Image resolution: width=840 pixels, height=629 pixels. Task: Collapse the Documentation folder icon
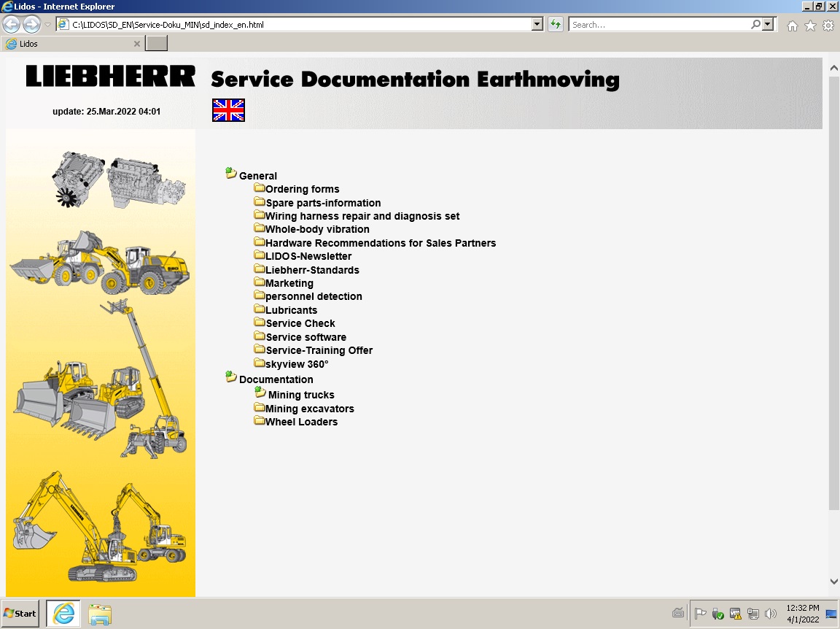(231, 377)
